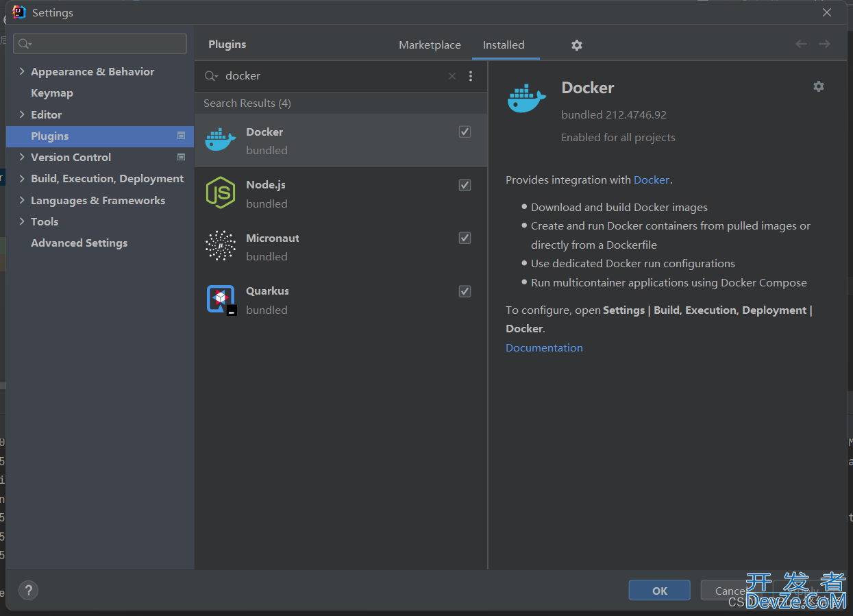Expand the Languages & Frameworks node
853x616 pixels.
(22, 200)
